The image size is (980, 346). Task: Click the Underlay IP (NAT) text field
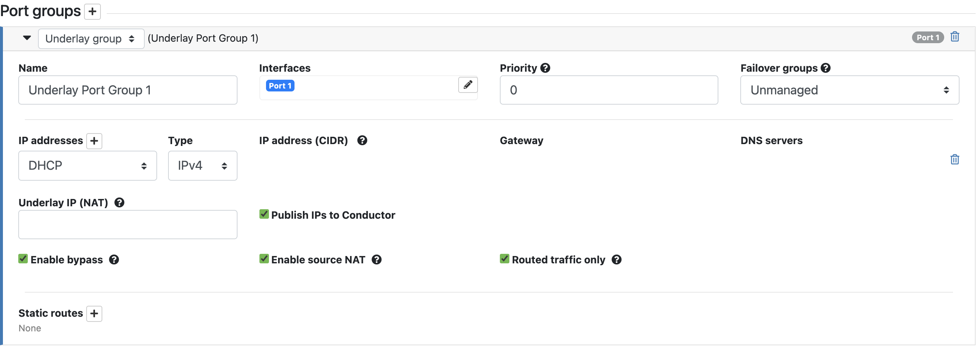tap(128, 225)
